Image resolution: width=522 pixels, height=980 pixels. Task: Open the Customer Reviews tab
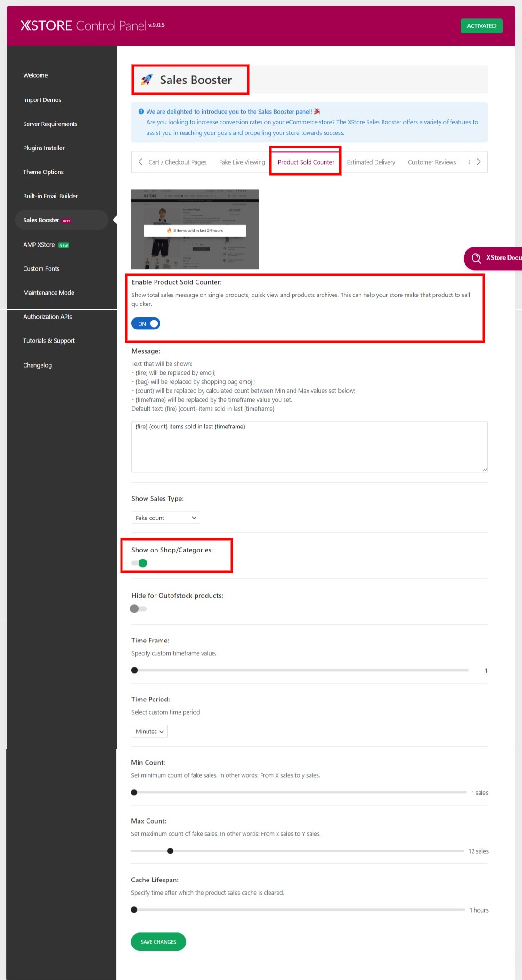click(x=432, y=162)
